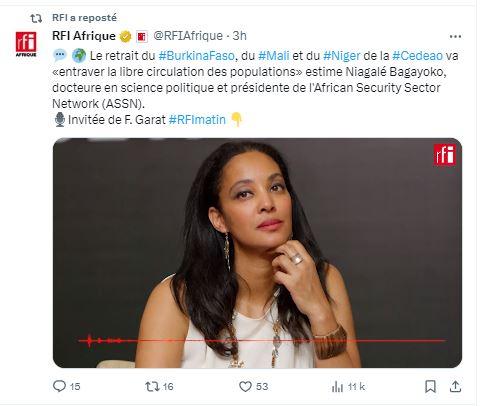Open tweet timestamp 3h
The image size is (488, 406).
coord(239,36)
